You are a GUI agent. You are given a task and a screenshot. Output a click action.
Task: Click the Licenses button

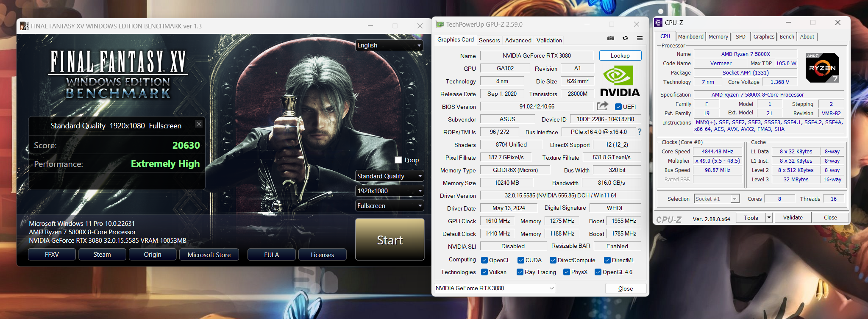click(323, 255)
